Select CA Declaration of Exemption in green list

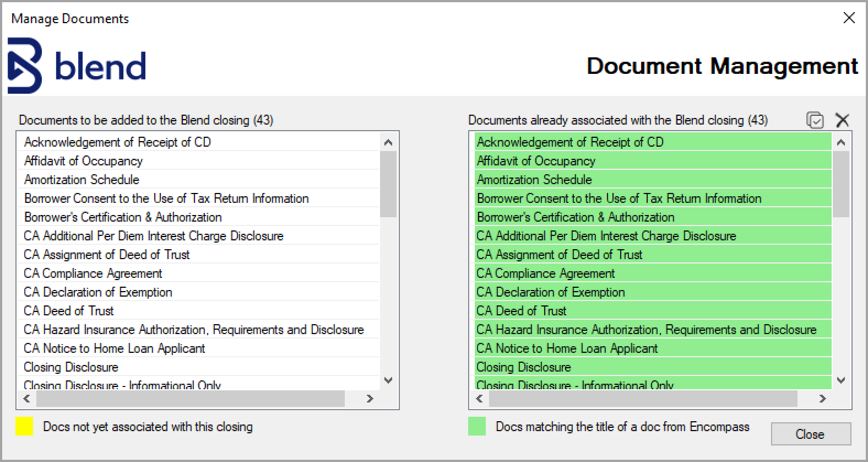[x=653, y=292]
